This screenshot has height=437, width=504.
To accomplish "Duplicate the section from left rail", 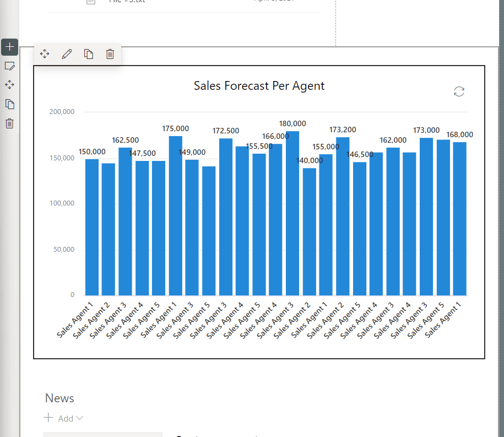I will click(10, 104).
